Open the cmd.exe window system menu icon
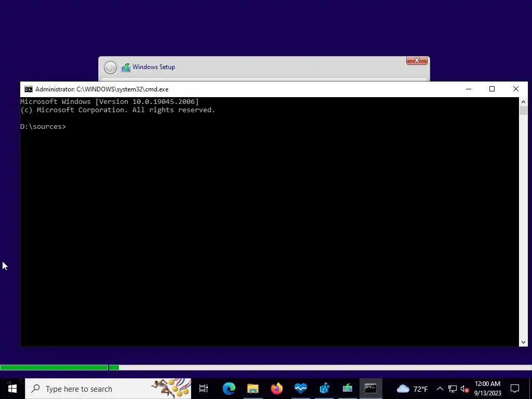 29,89
